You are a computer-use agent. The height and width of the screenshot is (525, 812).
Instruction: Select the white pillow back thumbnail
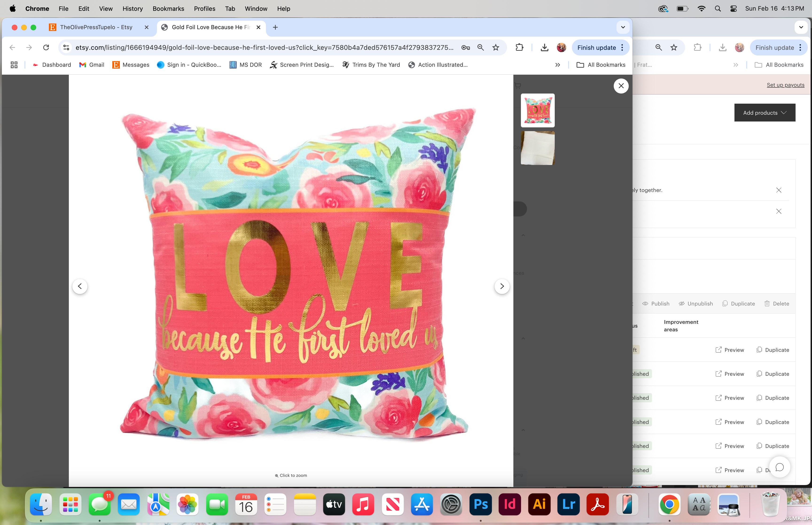click(537, 148)
